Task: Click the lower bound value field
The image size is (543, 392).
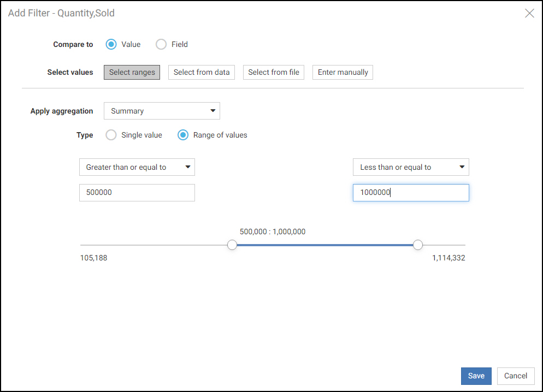Action: tap(137, 192)
